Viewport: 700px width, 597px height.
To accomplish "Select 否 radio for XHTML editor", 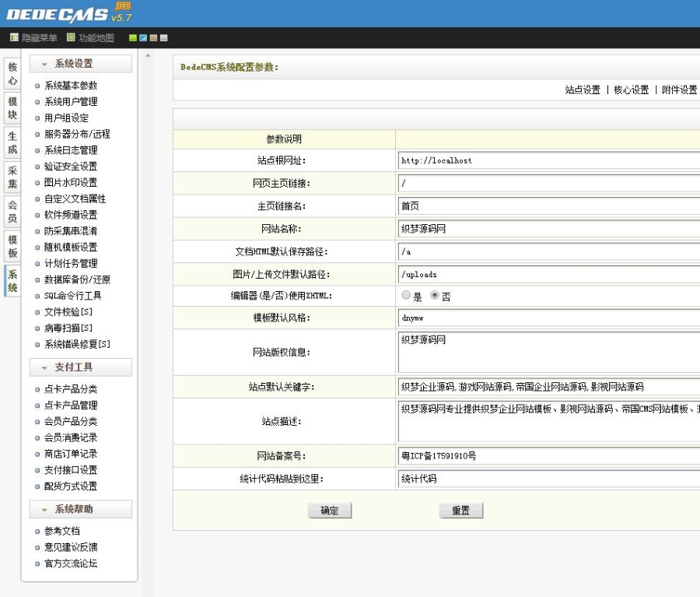I will point(434,295).
